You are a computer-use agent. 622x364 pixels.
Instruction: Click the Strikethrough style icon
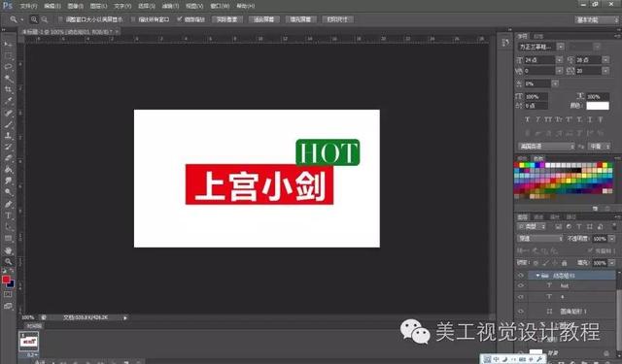(601, 119)
